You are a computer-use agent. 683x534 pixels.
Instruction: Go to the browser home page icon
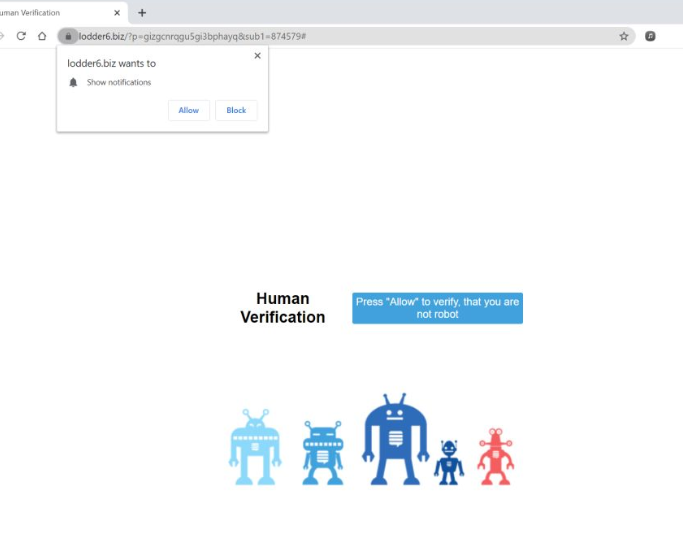[x=42, y=36]
